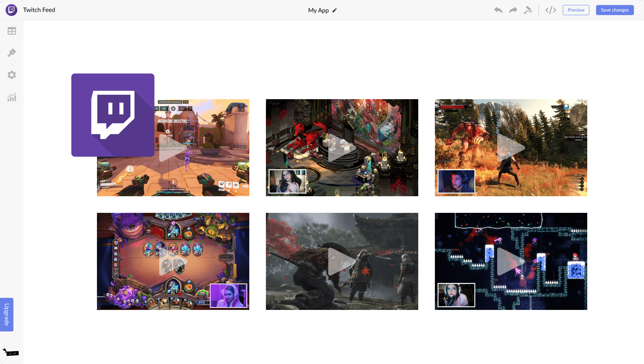
Task: Click the large purple Twitch logo tile
Action: [x=113, y=115]
